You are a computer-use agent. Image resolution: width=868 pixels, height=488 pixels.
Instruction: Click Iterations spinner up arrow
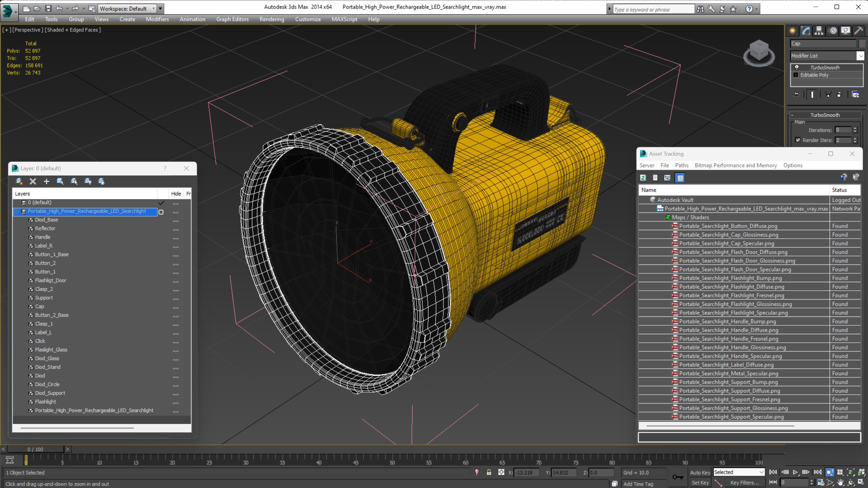(855, 128)
